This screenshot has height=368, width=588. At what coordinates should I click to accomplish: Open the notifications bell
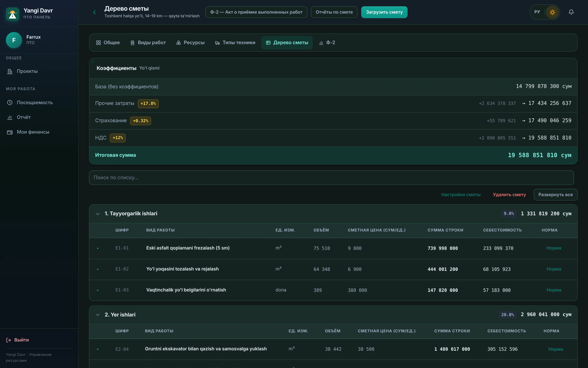pyautogui.click(x=571, y=12)
